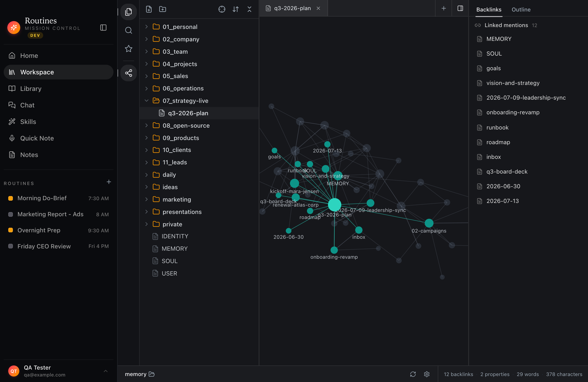Open the Friday CEO Review routine
This screenshot has width=588, height=382.
[59, 246]
